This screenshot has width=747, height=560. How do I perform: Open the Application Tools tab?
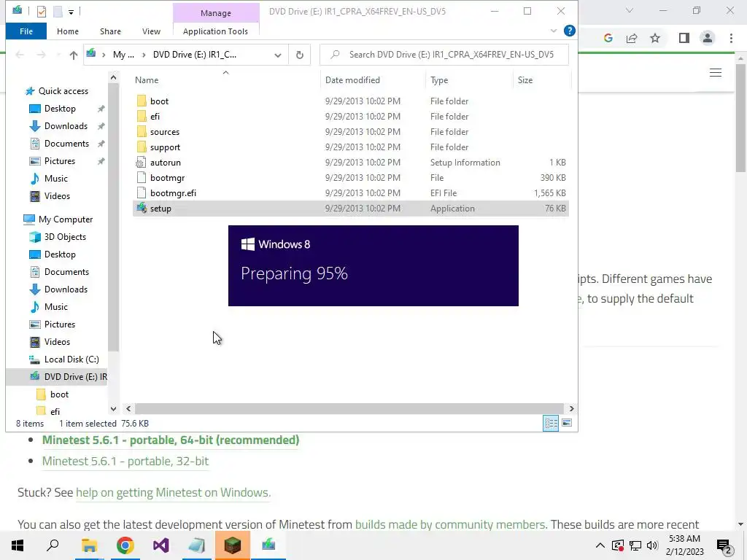(x=215, y=31)
